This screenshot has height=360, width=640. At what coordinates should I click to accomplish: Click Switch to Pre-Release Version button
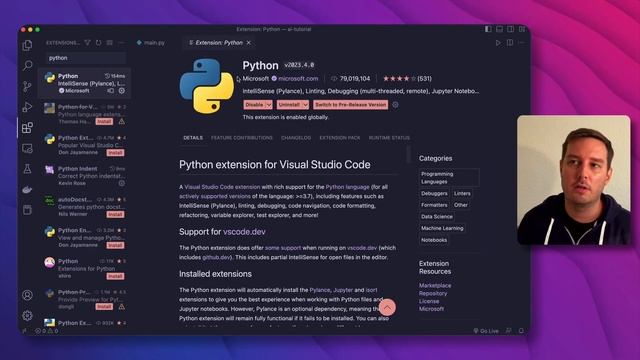click(351, 105)
